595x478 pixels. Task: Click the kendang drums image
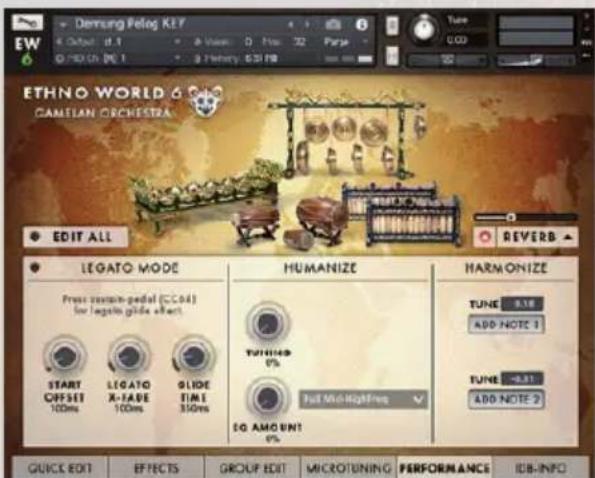[291, 222]
